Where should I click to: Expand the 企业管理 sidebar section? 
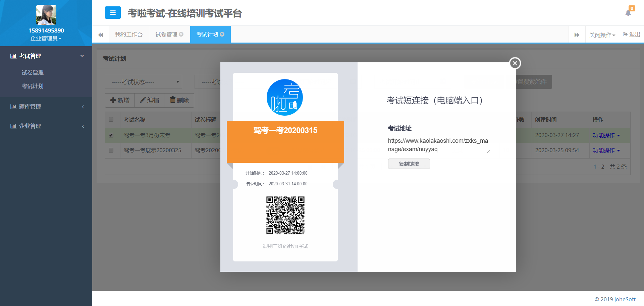(x=46, y=126)
